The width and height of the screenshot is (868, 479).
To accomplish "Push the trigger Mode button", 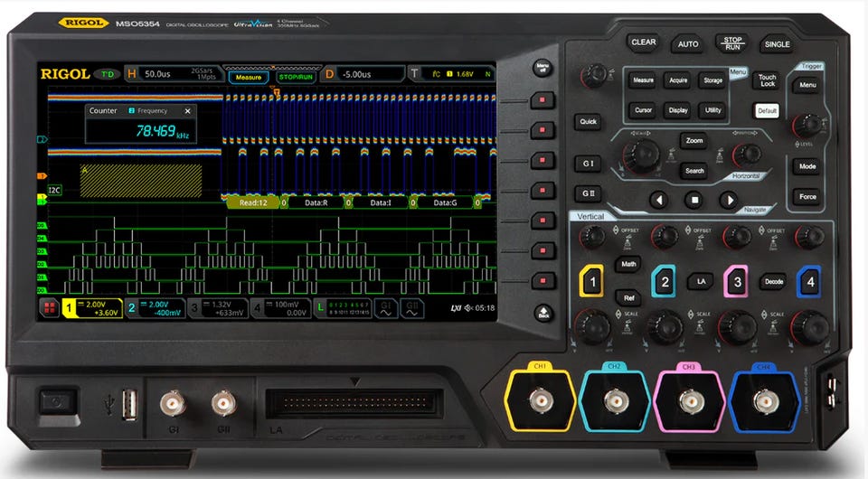I will tap(807, 166).
